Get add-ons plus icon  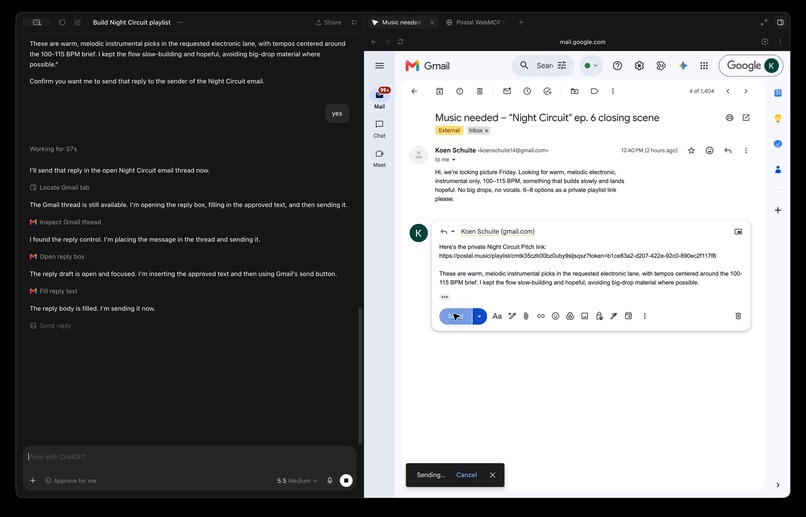point(778,210)
